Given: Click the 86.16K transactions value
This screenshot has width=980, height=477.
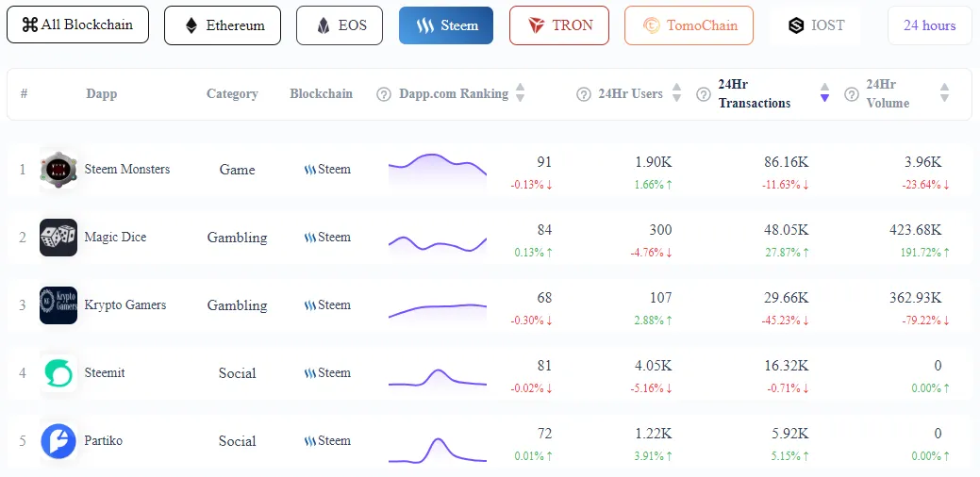Looking at the screenshot, I should coord(786,162).
